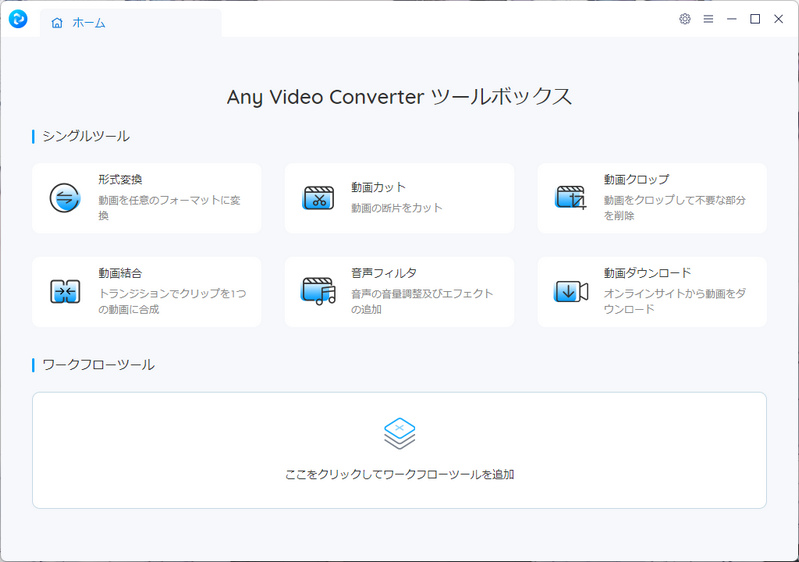Screen dimensions: 799x562
Task: Click the 音声の音量調整及びエフェクトの追加 description
Action: 422,301
